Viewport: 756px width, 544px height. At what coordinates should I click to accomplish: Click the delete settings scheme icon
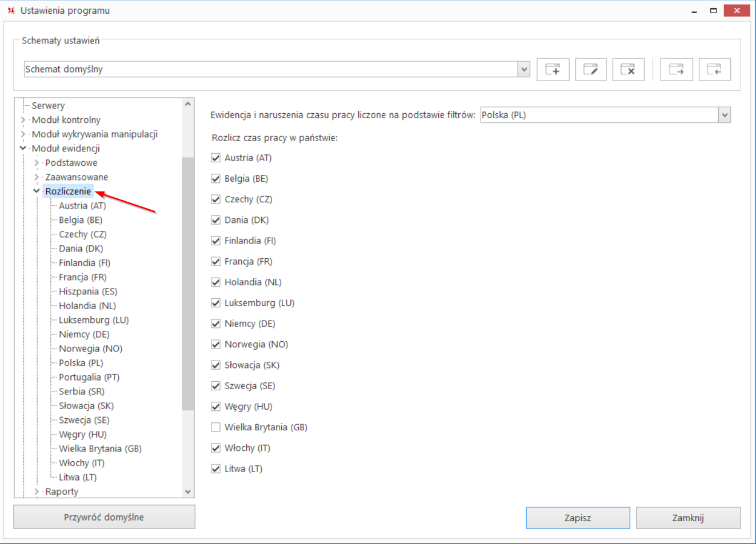click(x=628, y=70)
